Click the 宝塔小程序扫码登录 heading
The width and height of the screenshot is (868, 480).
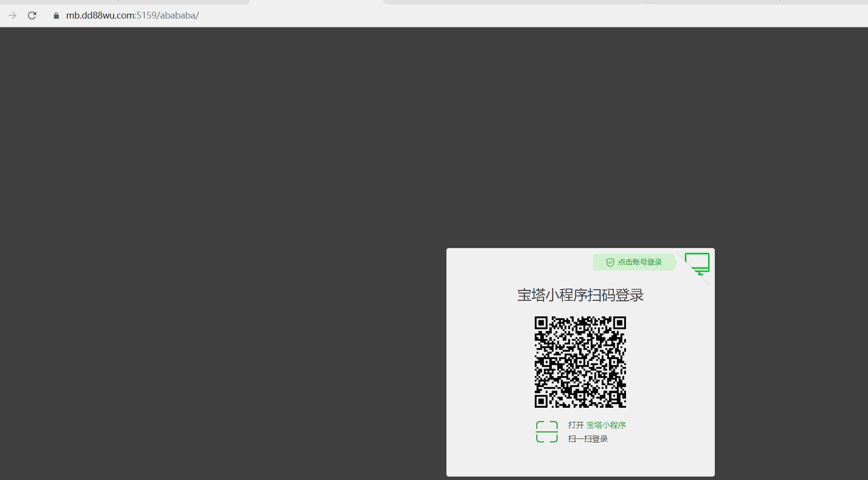click(x=581, y=295)
